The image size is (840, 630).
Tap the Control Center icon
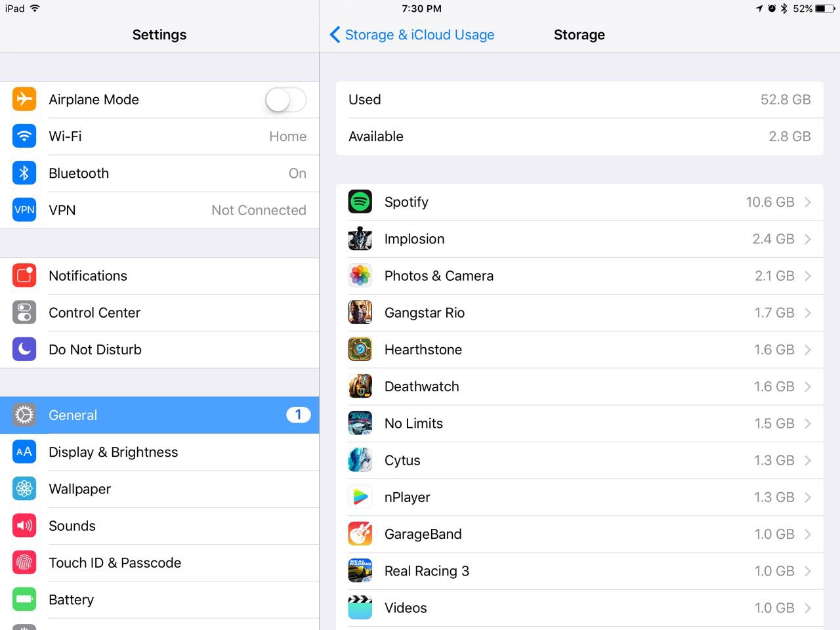click(x=24, y=312)
